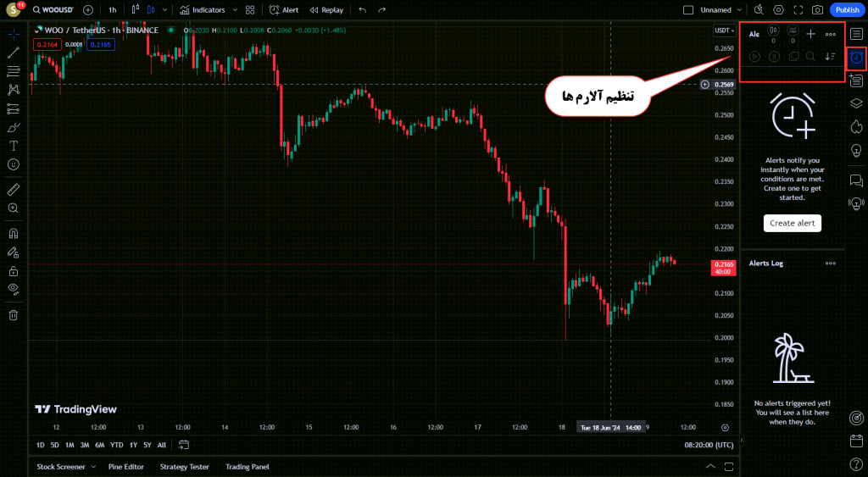The image size is (868, 477).
Task: Click the 08:20:00 (UTC) timezone
Action: coord(709,445)
